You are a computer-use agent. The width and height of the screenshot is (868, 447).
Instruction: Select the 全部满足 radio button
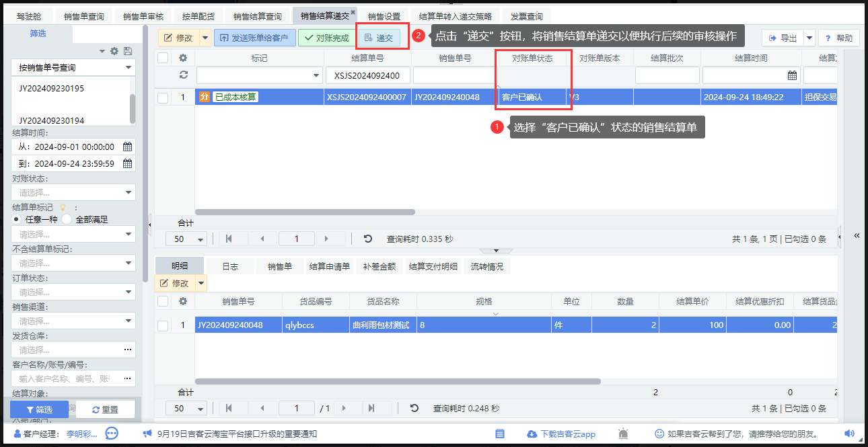point(67,219)
